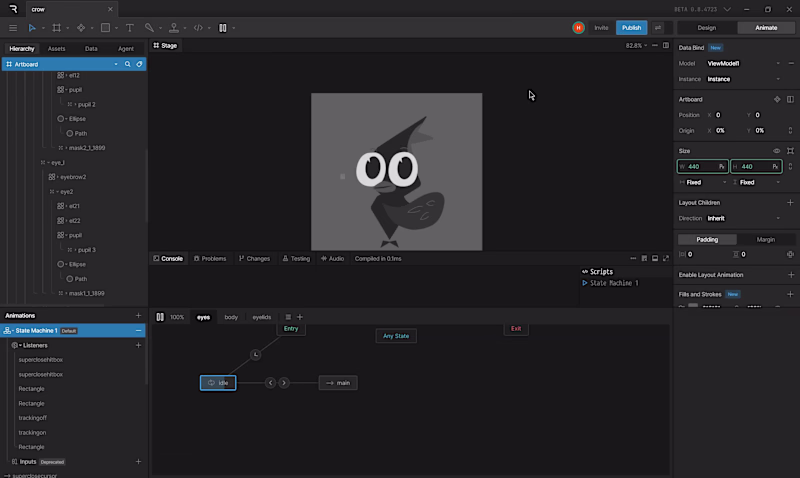800x478 pixels.
Task: Switch to Data tab
Action: pos(91,49)
